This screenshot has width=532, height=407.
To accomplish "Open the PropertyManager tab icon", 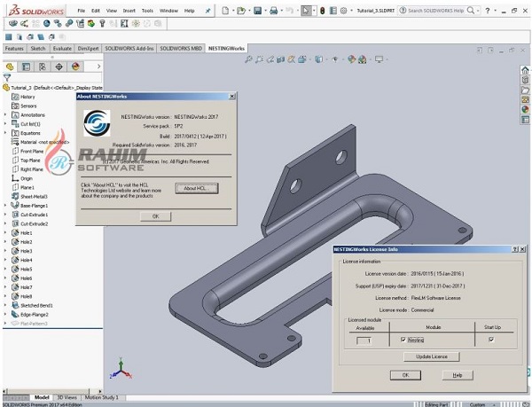I will click(27, 67).
